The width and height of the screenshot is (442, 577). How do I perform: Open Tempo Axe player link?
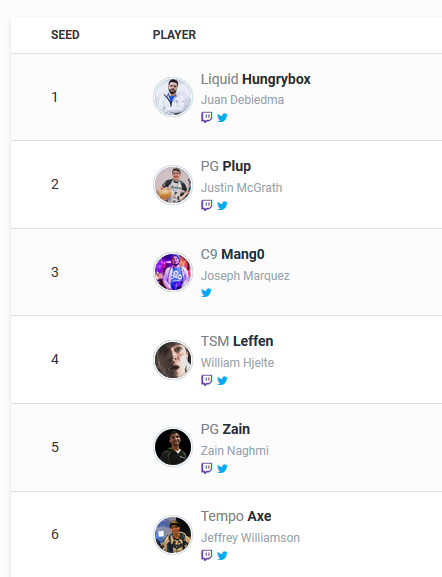[x=236, y=516]
